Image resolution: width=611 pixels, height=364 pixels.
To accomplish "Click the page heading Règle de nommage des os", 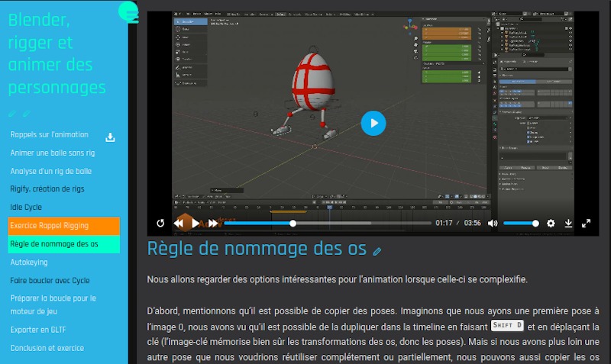I will click(257, 248).
